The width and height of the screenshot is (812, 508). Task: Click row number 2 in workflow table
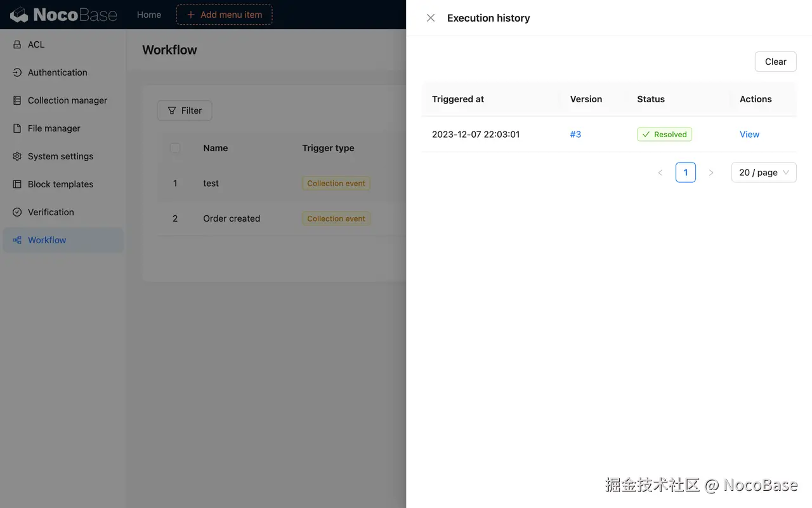coord(175,218)
